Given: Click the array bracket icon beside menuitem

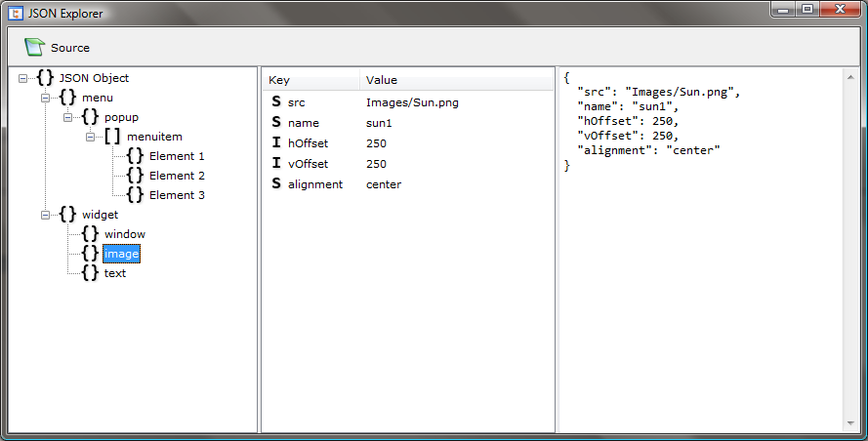Looking at the screenshot, I should click(112, 137).
